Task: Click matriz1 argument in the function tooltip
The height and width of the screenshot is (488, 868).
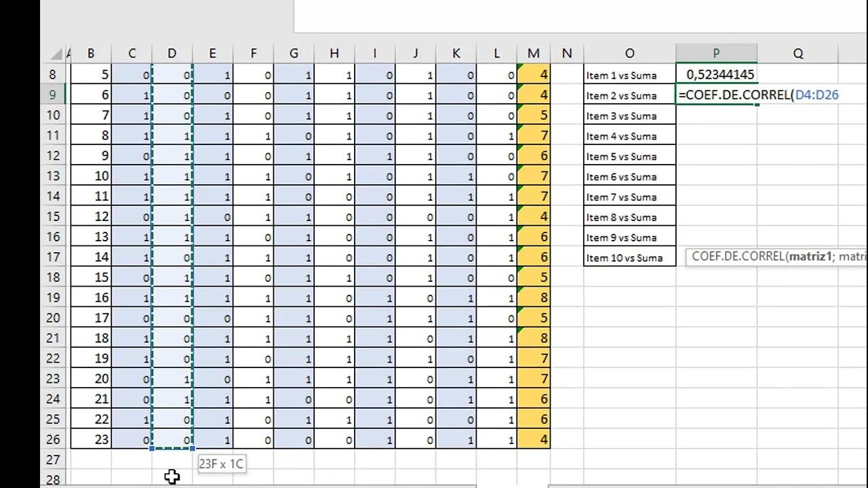Action: (810, 258)
